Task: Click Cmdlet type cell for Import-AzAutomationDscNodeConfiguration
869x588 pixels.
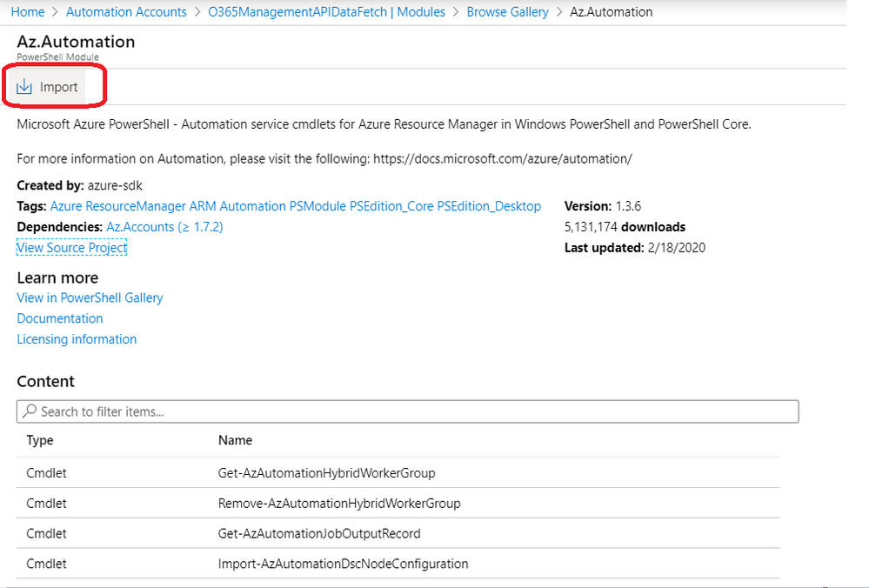Action: pyautogui.click(x=46, y=564)
